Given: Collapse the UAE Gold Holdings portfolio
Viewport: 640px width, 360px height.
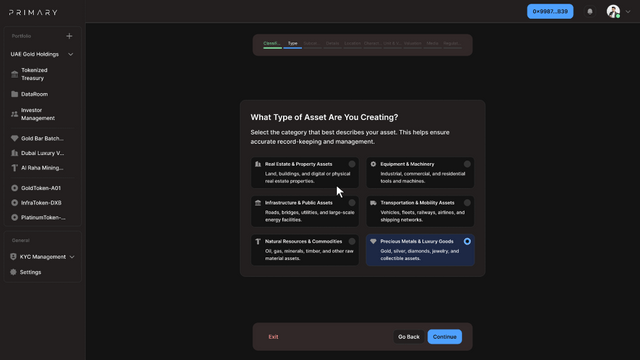Looking at the screenshot, I should (x=71, y=54).
